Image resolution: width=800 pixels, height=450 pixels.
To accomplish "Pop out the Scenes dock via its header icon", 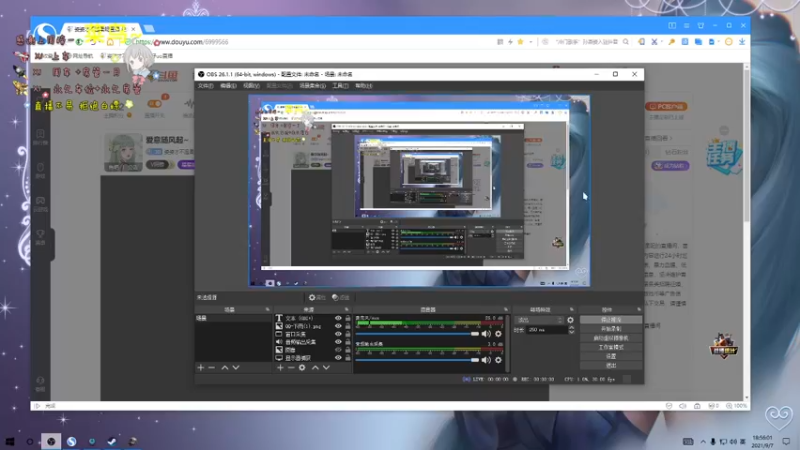I will [x=267, y=310].
